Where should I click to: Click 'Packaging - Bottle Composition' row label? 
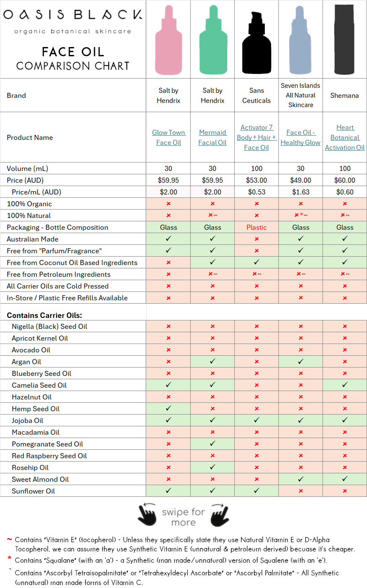click(x=58, y=227)
